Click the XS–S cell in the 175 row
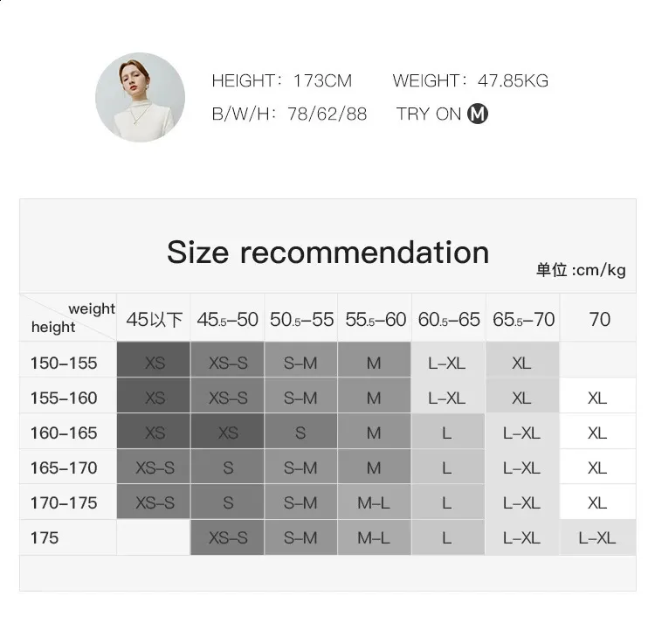Image resolution: width=655 pixels, height=644 pixels. click(x=228, y=538)
